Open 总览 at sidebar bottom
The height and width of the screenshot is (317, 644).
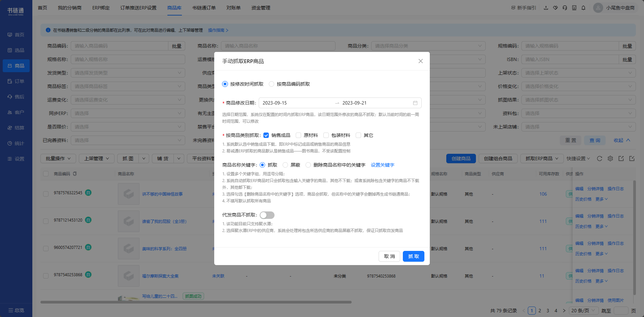click(16, 310)
